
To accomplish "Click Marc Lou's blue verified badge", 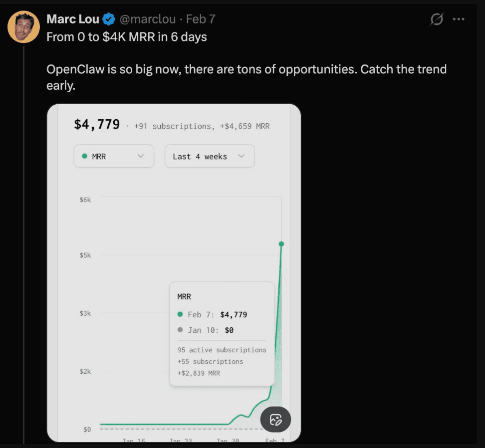I will tap(108, 19).
